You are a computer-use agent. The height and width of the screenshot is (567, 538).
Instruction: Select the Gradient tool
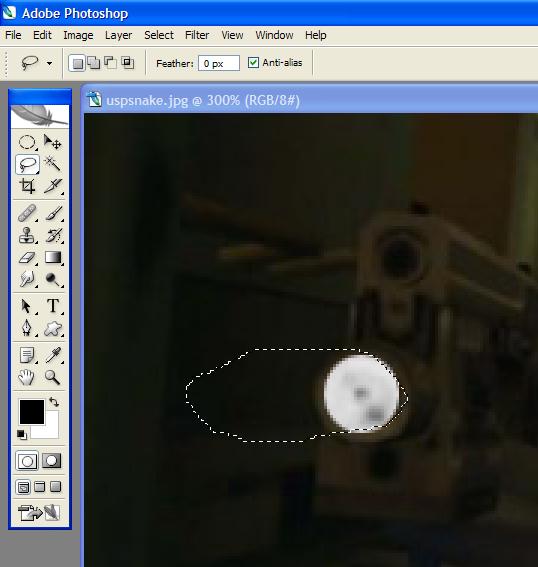pyautogui.click(x=53, y=257)
